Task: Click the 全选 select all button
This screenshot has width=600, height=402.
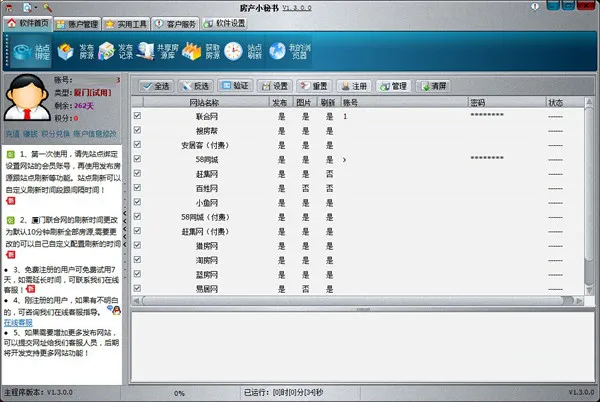Action: (x=156, y=86)
